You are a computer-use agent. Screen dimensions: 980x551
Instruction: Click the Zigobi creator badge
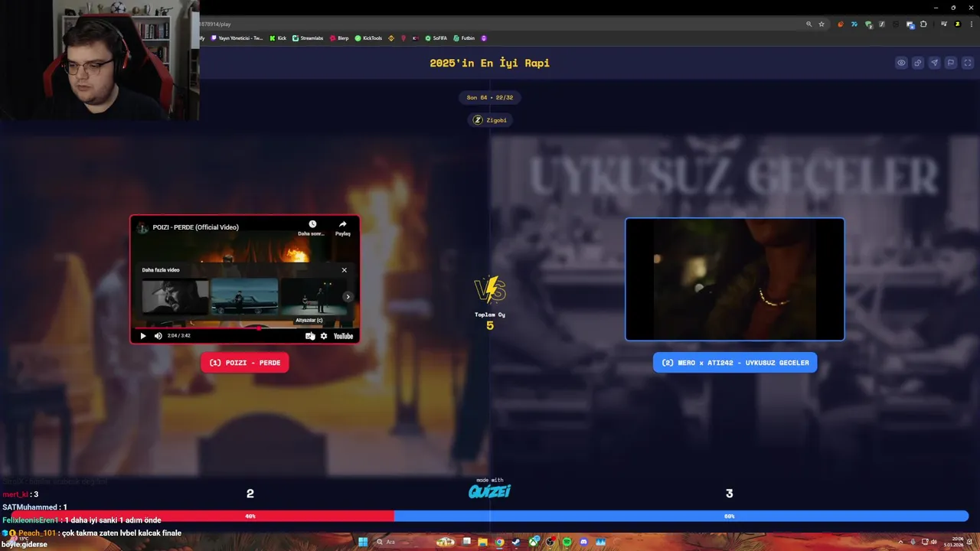tap(490, 120)
